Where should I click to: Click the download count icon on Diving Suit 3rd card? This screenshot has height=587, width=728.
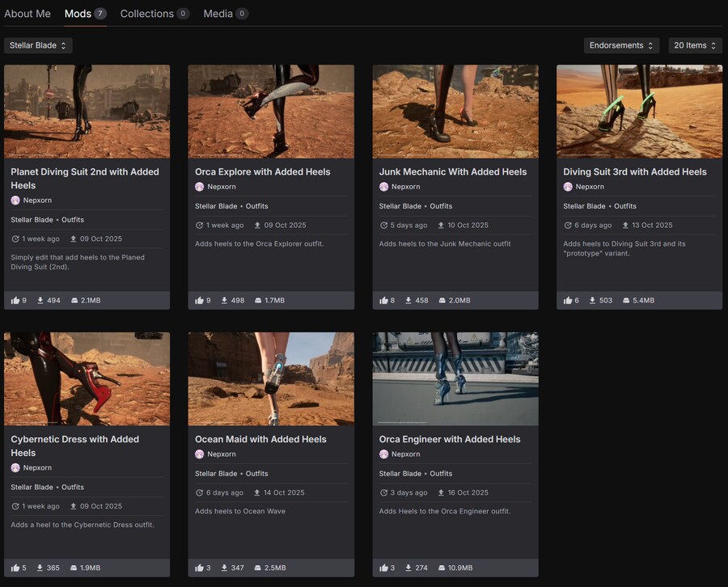tap(592, 301)
